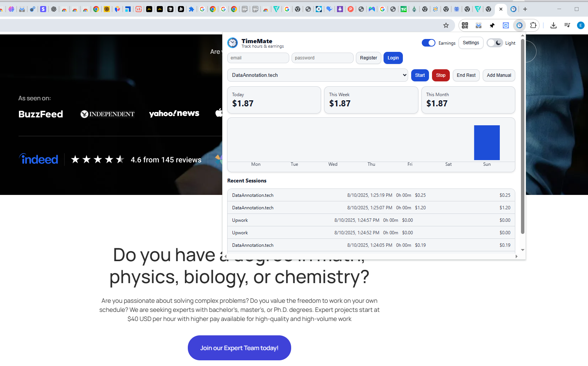Click the This Month earnings card

point(468,100)
